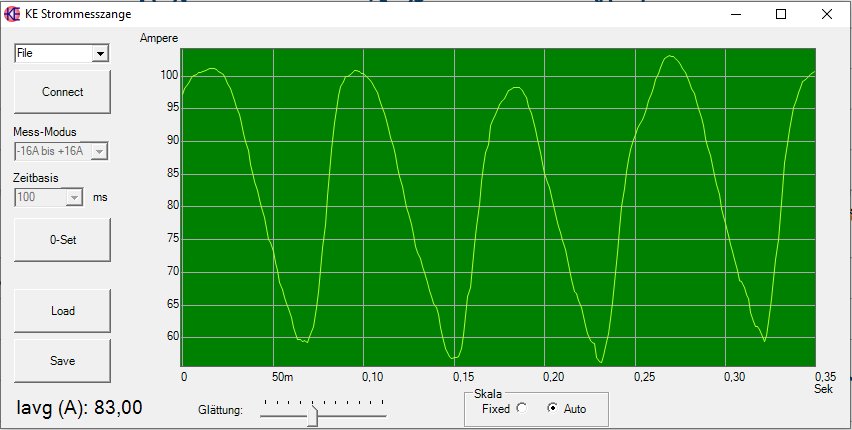Minimize the KE Strommesszange window
The height and width of the screenshot is (430, 852).
(x=735, y=14)
